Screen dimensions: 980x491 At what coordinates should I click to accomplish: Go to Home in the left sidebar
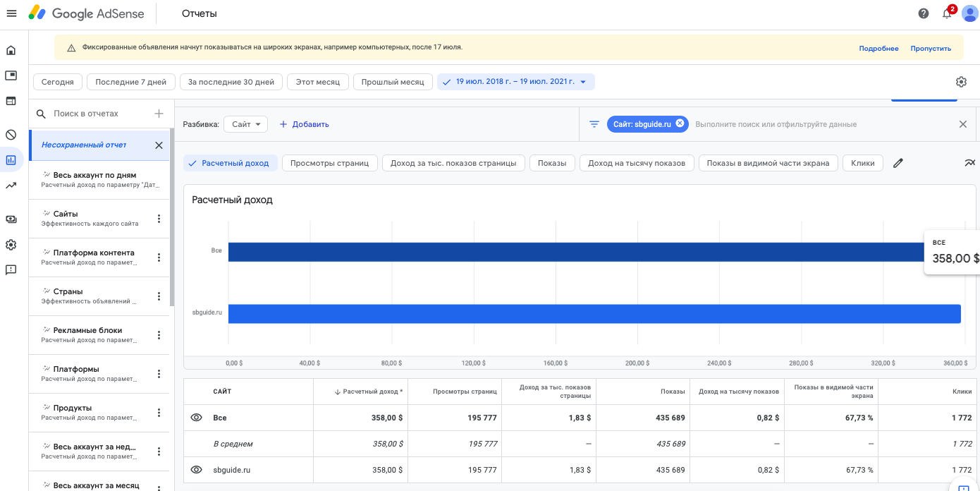click(11, 51)
